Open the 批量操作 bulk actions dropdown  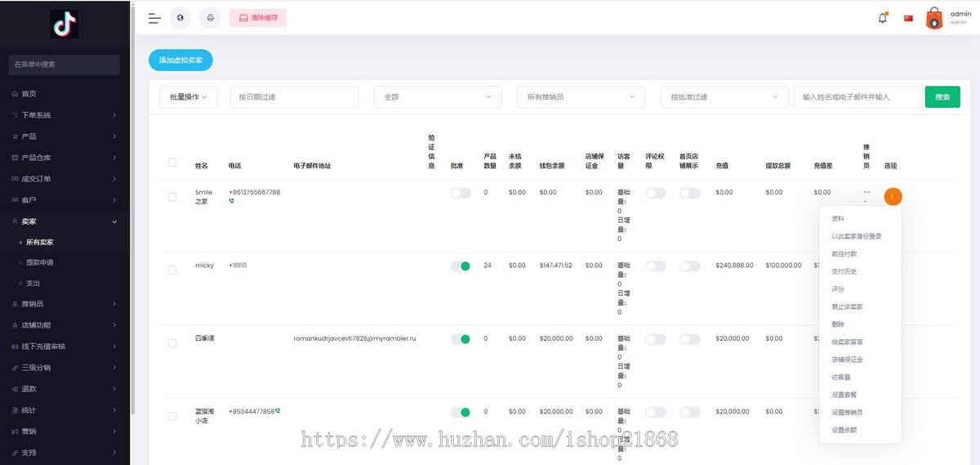[x=189, y=96]
